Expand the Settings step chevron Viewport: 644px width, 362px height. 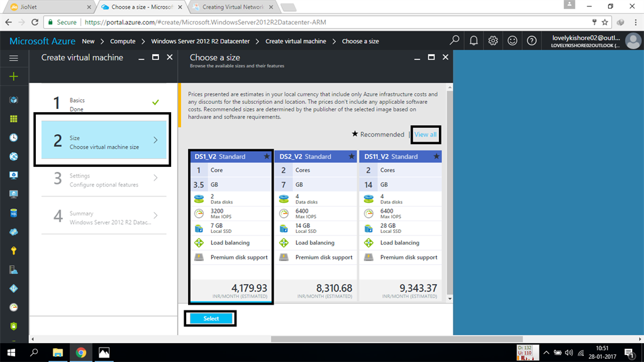pyautogui.click(x=156, y=178)
